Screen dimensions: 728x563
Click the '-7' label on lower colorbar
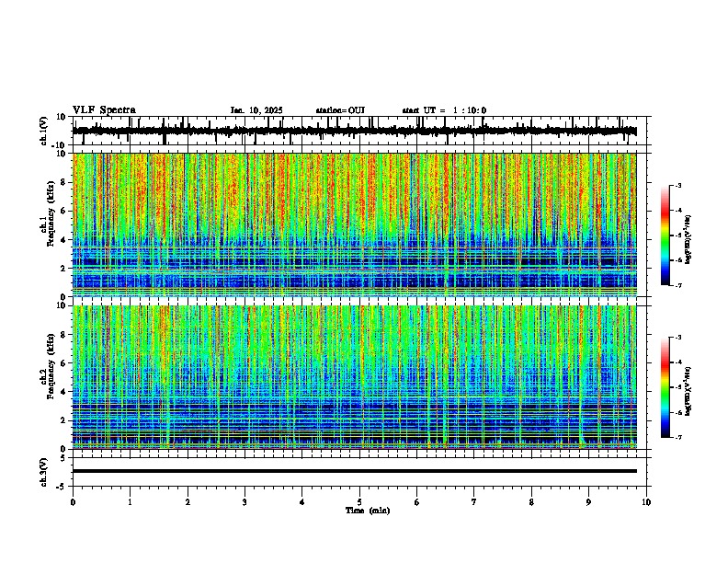coord(678,438)
